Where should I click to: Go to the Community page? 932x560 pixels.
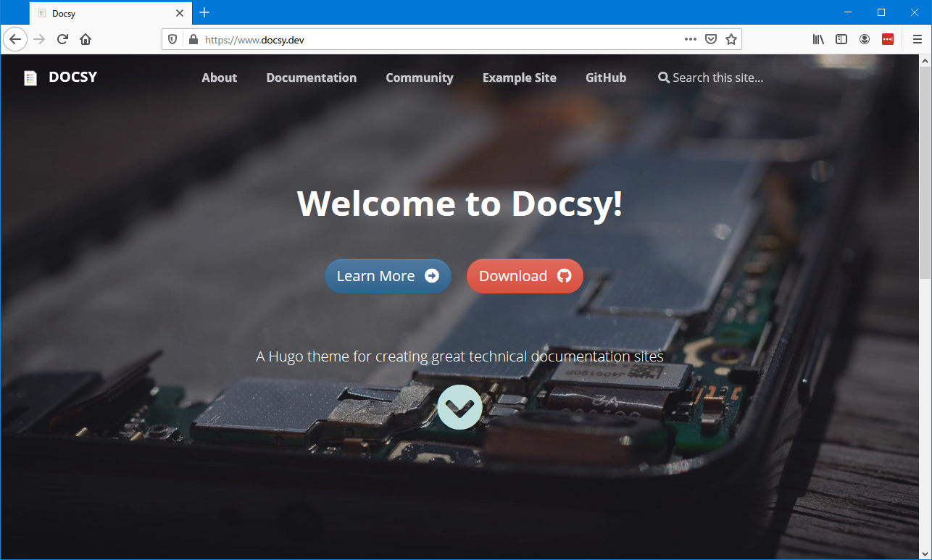coord(420,78)
